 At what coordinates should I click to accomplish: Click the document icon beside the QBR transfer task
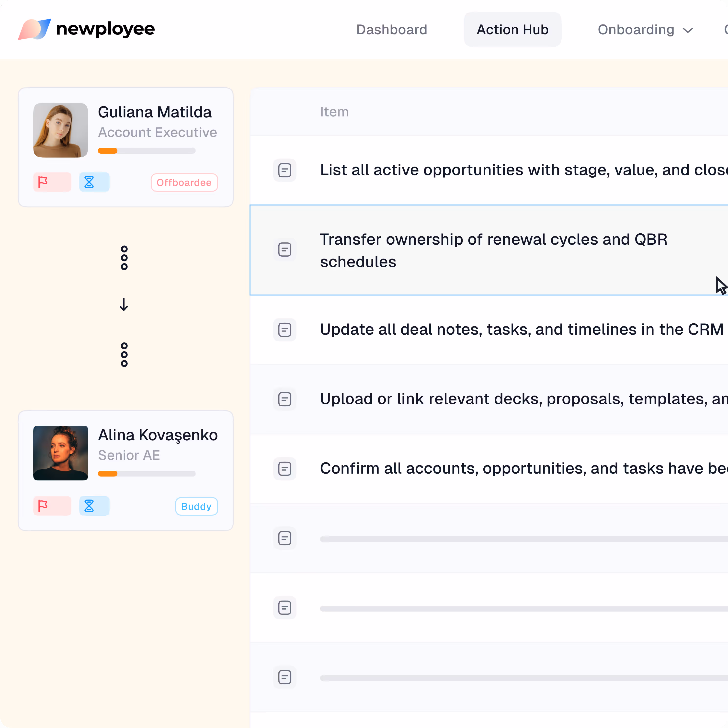point(284,250)
